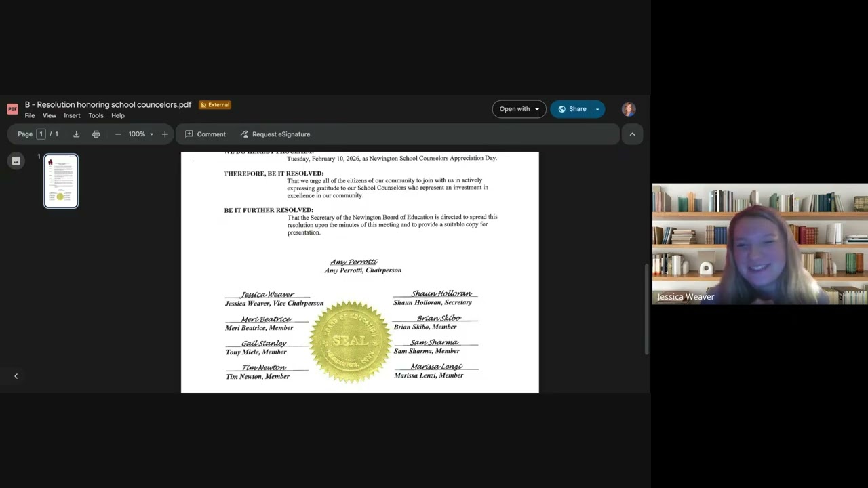Image resolution: width=868 pixels, height=488 pixels.
Task: Click Request eSignature button
Action: click(x=275, y=134)
